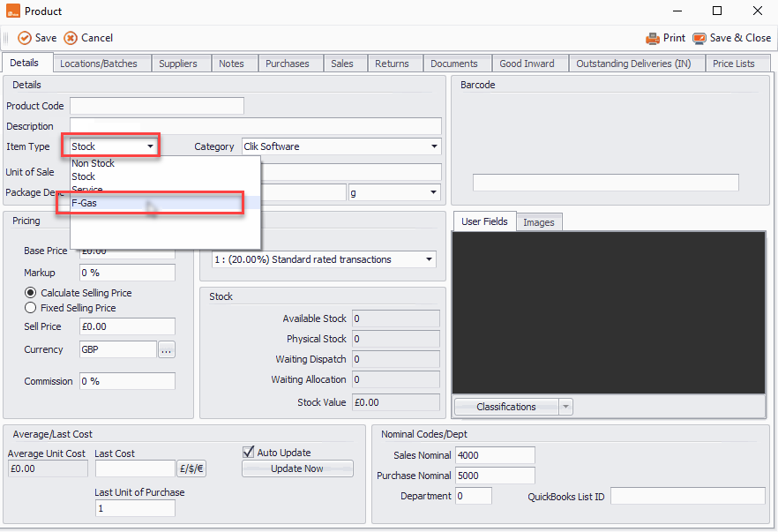The width and height of the screenshot is (778, 532).
Task: Uncheck the Auto Update checkbox
Action: [248, 453]
